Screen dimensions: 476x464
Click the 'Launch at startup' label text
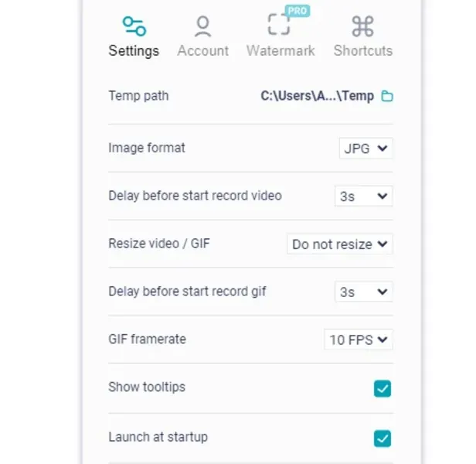[x=158, y=437]
